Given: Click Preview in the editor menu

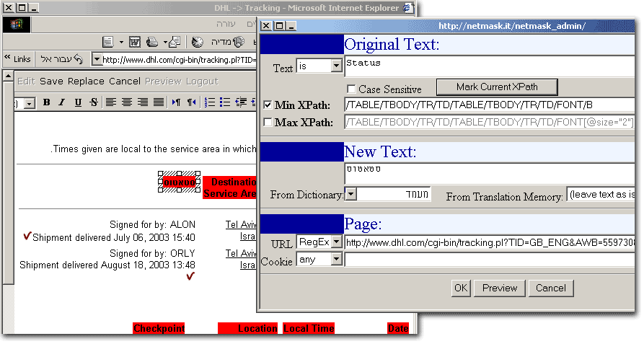Looking at the screenshot, I should click(x=163, y=81).
